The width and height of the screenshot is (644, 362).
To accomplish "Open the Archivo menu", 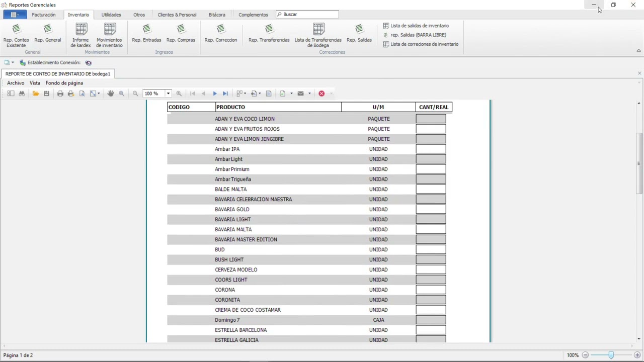I will tap(16, 83).
